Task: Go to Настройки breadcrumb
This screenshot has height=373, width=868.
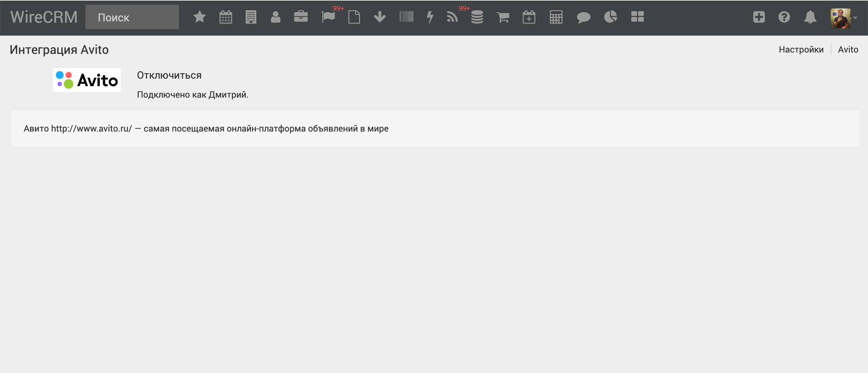Action: [801, 50]
